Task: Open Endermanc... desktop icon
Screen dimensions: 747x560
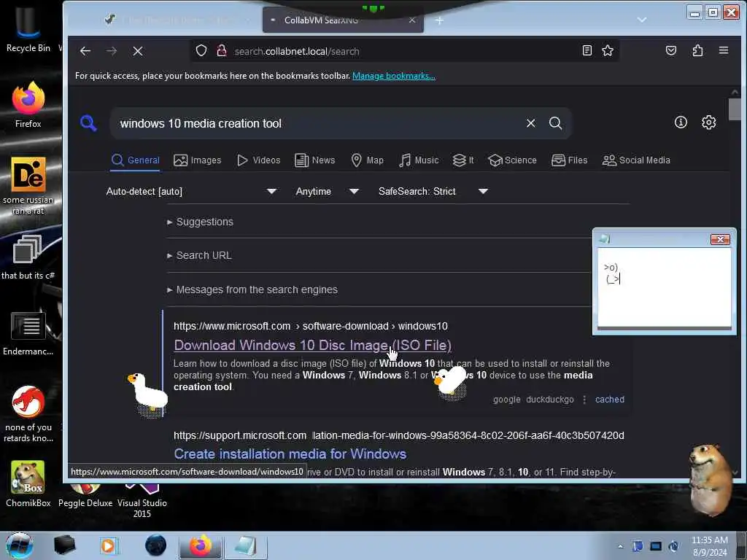Action: coord(28,333)
